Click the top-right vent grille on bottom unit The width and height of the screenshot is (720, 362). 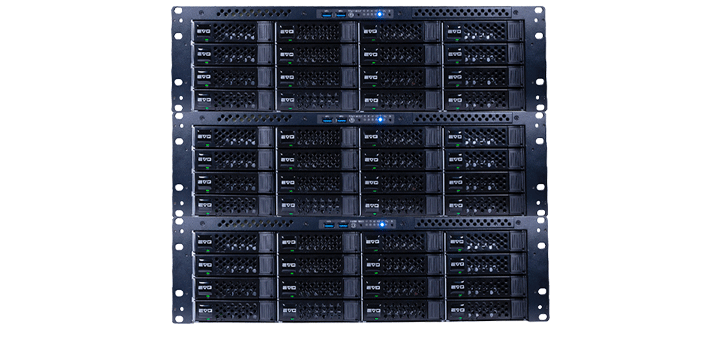click(x=464, y=223)
